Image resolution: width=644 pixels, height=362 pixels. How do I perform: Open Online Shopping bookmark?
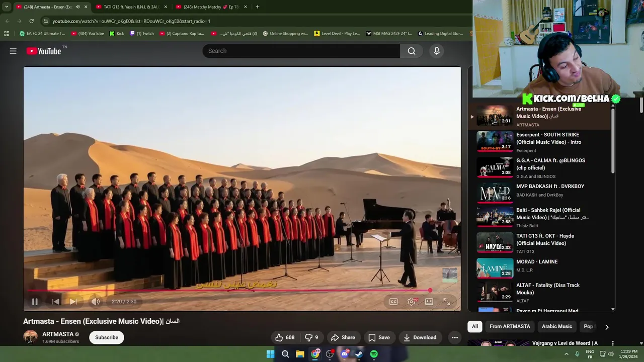285,34
